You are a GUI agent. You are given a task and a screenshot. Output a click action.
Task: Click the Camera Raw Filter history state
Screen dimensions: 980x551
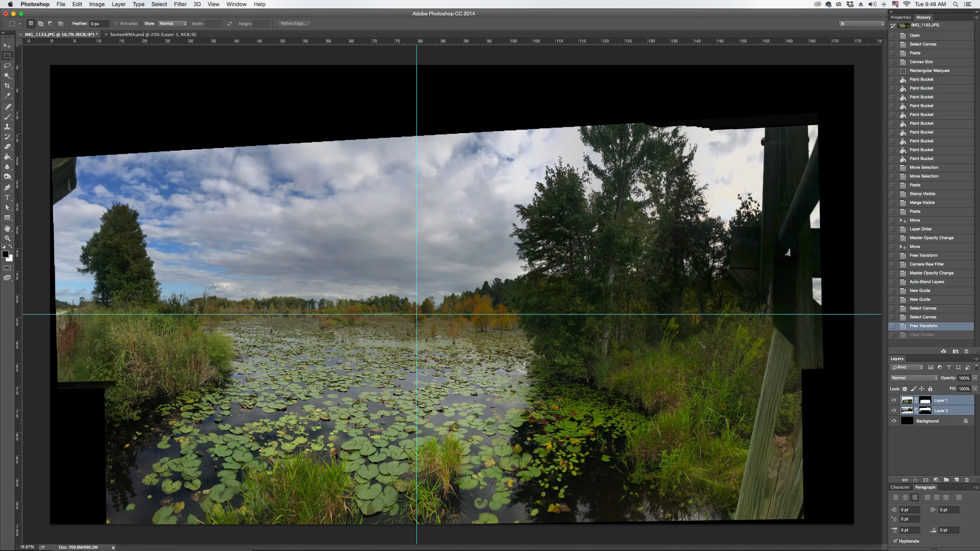926,264
